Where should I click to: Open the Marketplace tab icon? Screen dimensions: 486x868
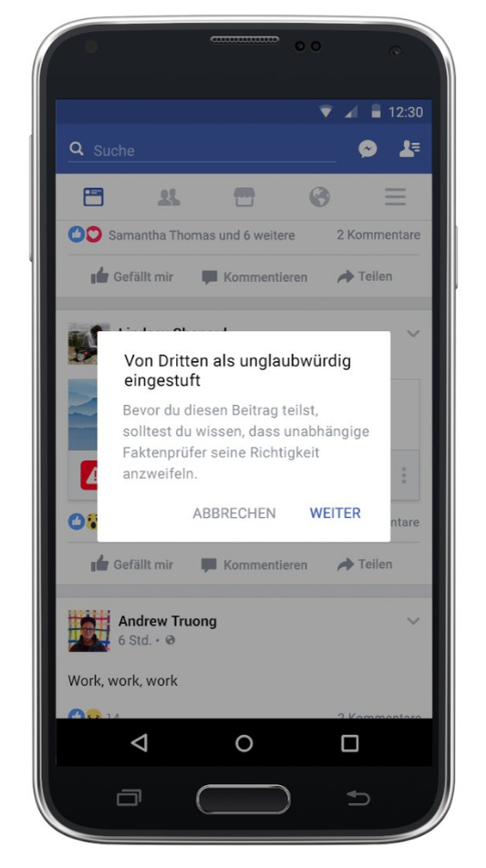(244, 197)
